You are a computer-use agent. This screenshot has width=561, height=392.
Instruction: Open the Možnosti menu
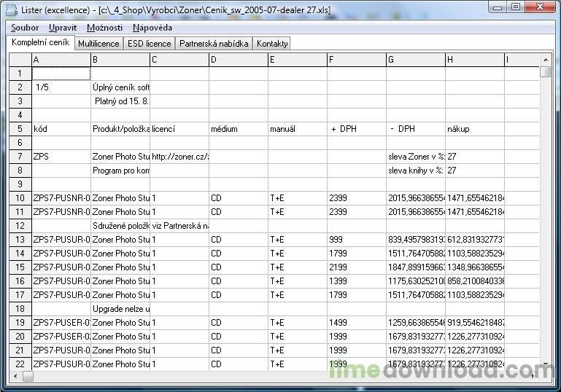point(104,28)
